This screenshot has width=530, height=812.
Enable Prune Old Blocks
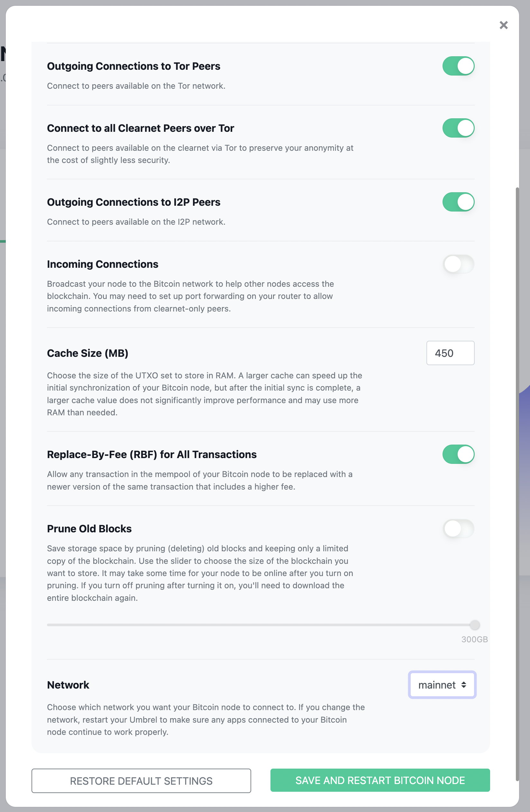pos(458,528)
